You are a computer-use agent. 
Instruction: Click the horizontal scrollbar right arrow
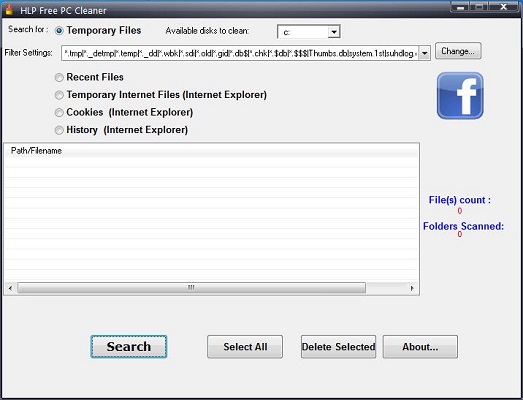[412, 288]
